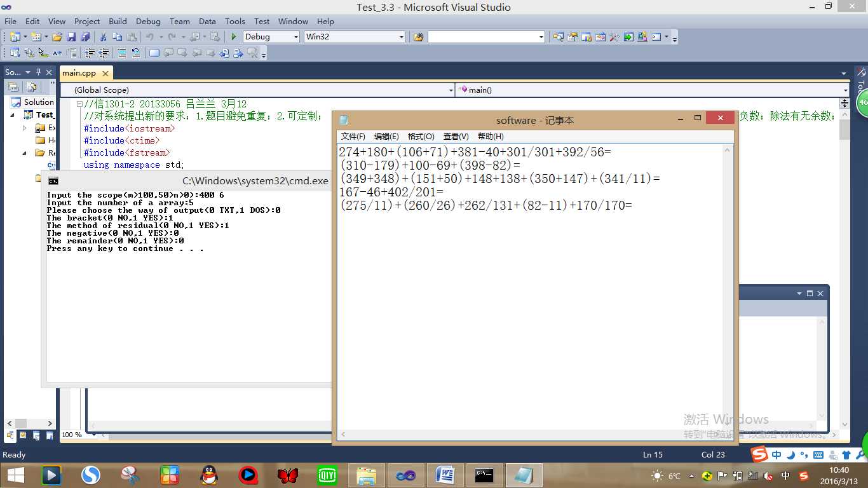Click the Copy toolbar icon
This screenshot has width=868, height=488.
pyautogui.click(x=117, y=37)
